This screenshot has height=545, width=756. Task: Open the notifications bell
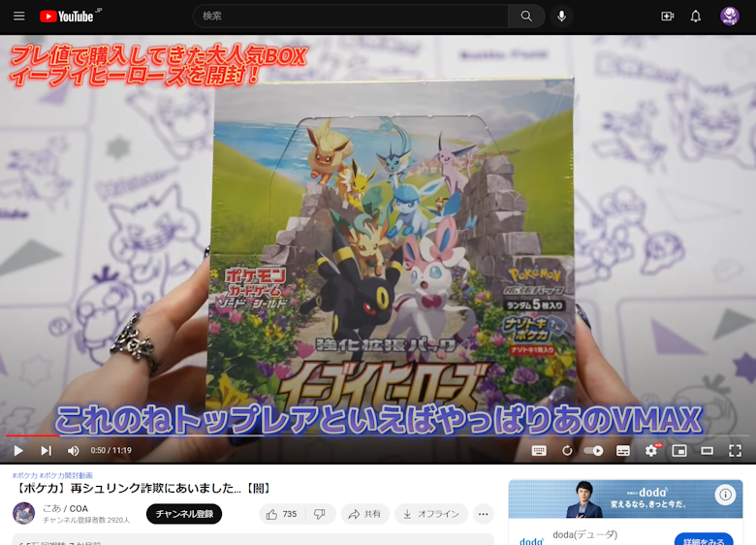coord(695,16)
